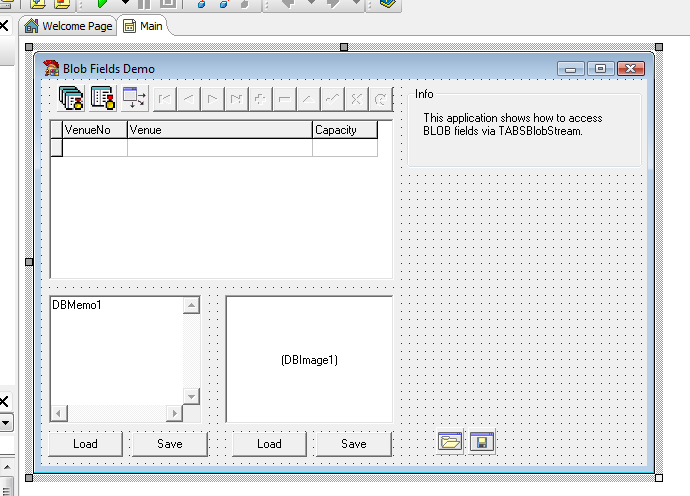Image resolution: width=690 pixels, height=496 pixels.
Task: Select the data source component icon
Action: tap(135, 97)
